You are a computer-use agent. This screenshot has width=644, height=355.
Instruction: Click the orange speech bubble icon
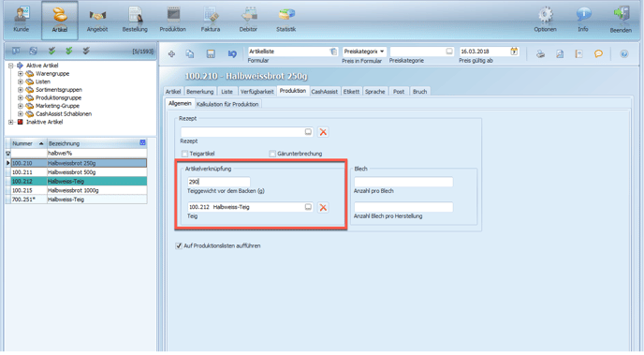(598, 53)
